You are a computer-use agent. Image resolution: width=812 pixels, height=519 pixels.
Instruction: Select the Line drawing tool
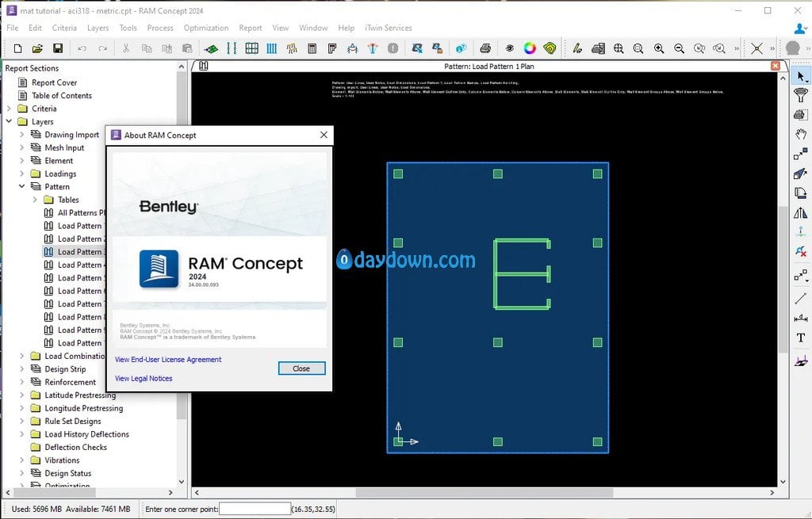pos(801,299)
